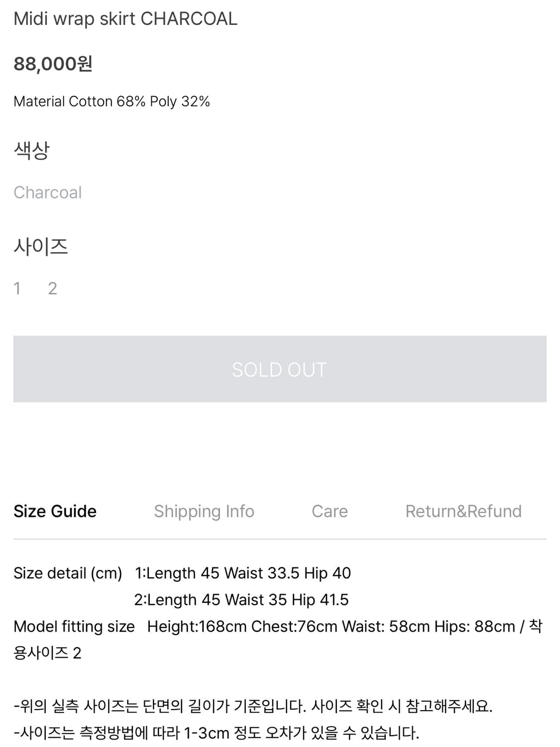Click the Model fitting size label
Viewport: 560px width, 747px height.
coord(74,626)
